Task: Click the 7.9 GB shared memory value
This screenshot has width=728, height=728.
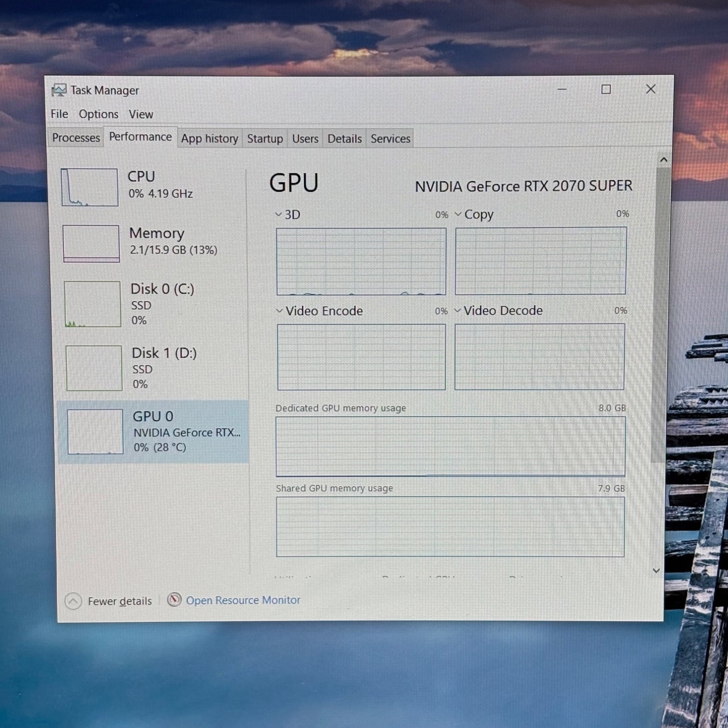Action: (611, 489)
